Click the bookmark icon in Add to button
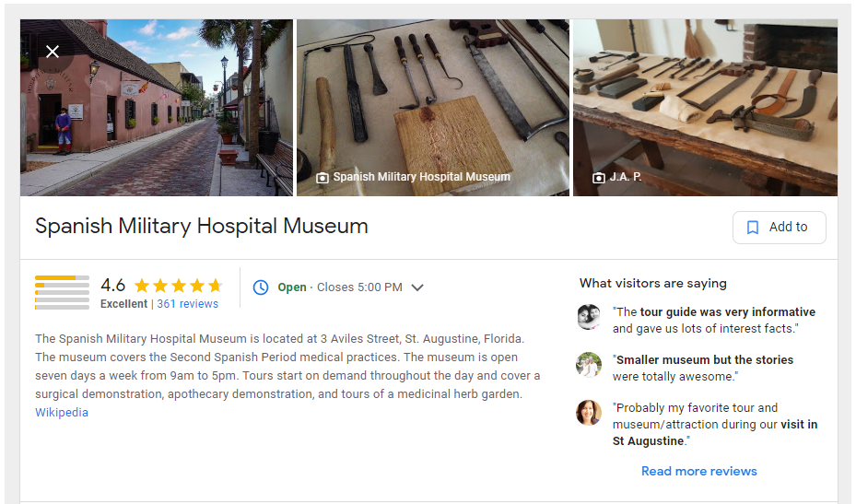Screen dimensions: 856x504 (x=752, y=228)
